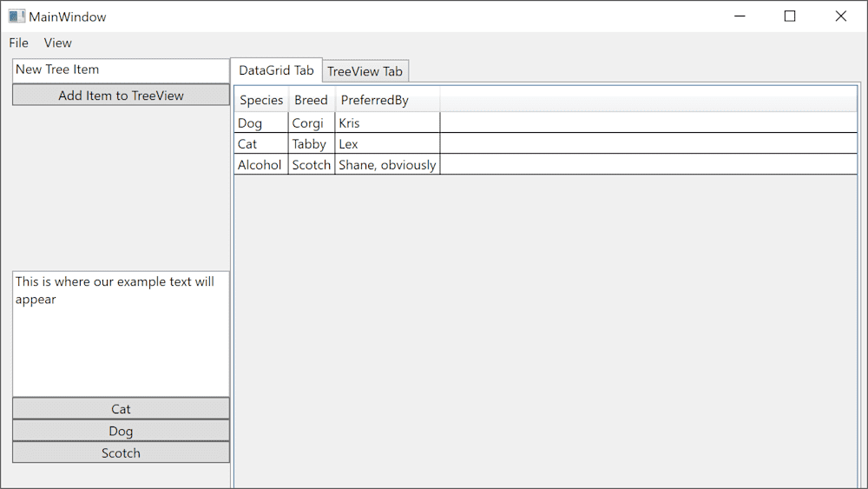Switch to the TreeView Tab
Screen dimensions: 868x489
(x=365, y=71)
